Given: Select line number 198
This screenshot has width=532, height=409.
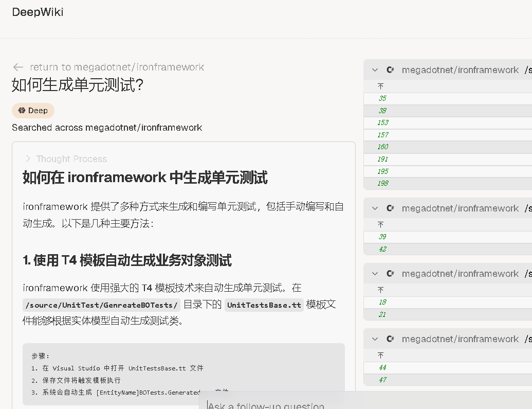Looking at the screenshot, I should 383,184.
